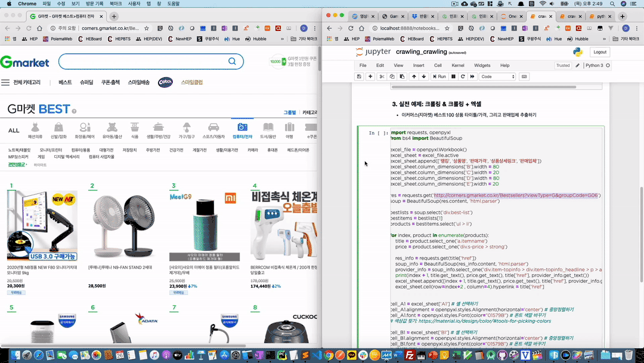The height and width of the screenshot is (363, 644).
Task: Open the rank 3 Xiaomi filter product thumbnail
Action: tap(205, 226)
